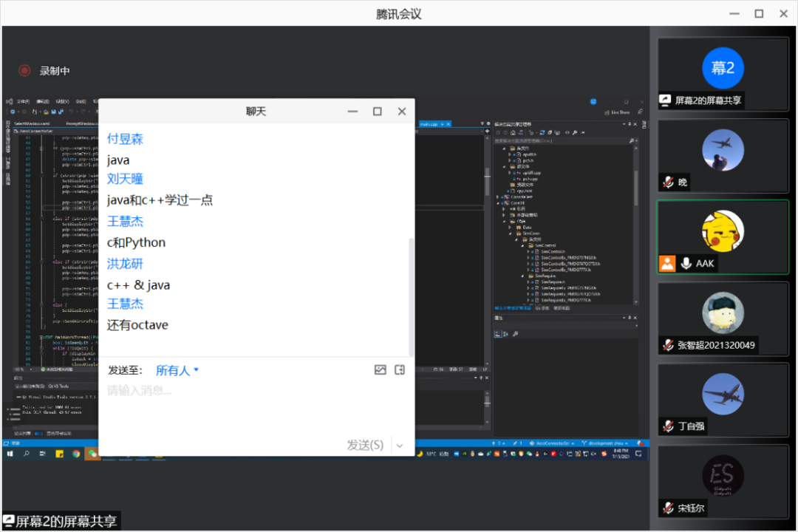Click the send image icon in chat
Viewport: 798px width, 532px height.
point(380,370)
